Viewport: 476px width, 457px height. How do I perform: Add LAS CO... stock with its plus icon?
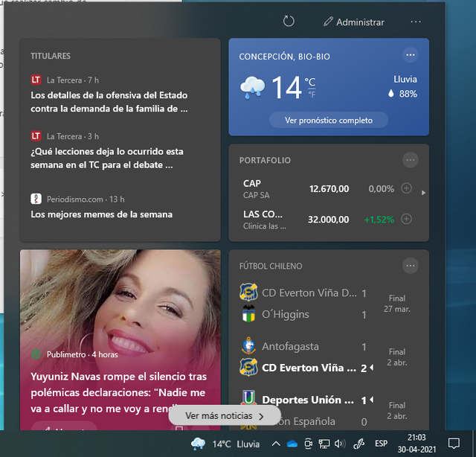(x=407, y=219)
